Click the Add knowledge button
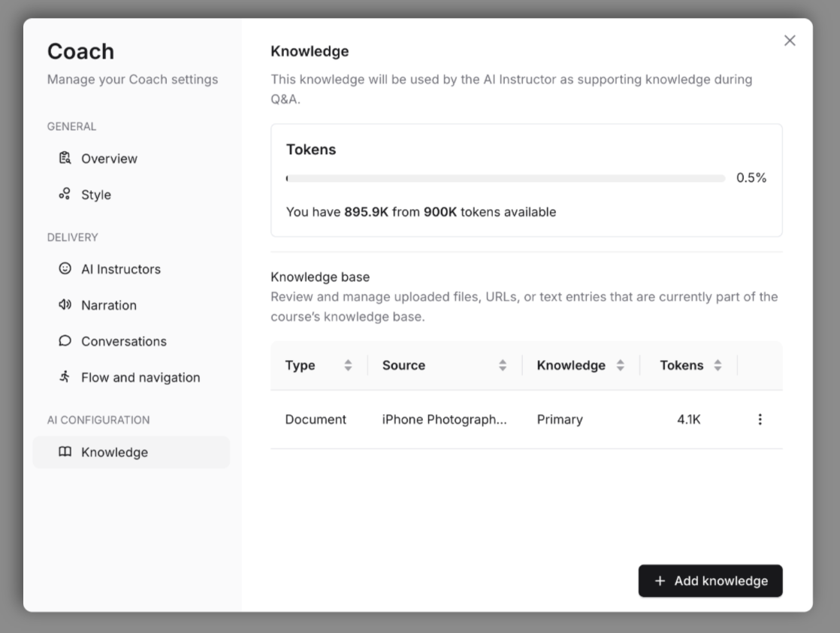Image resolution: width=840 pixels, height=633 pixels. (x=709, y=580)
